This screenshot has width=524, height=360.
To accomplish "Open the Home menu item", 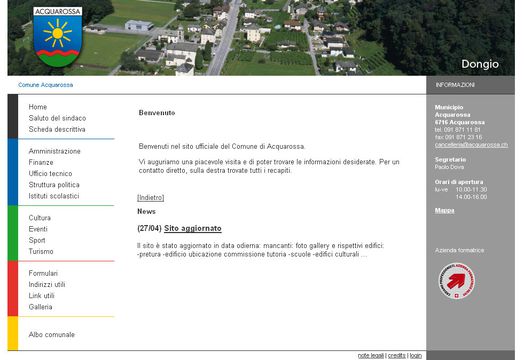I will click(38, 107).
